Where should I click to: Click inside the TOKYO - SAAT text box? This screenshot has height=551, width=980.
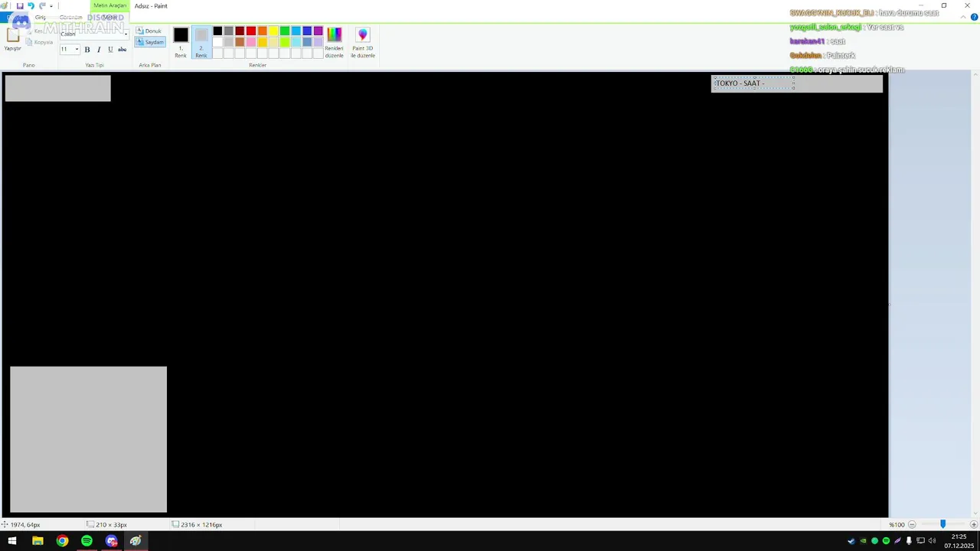[754, 83]
